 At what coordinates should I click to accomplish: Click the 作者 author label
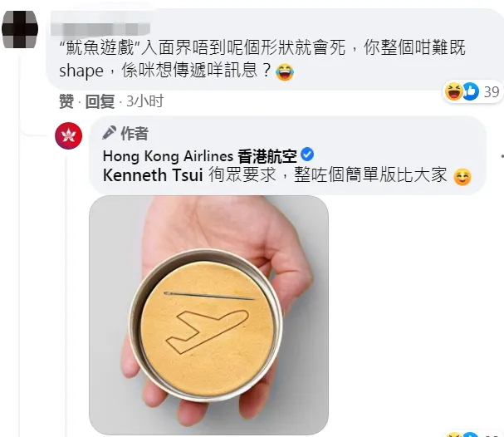135,134
